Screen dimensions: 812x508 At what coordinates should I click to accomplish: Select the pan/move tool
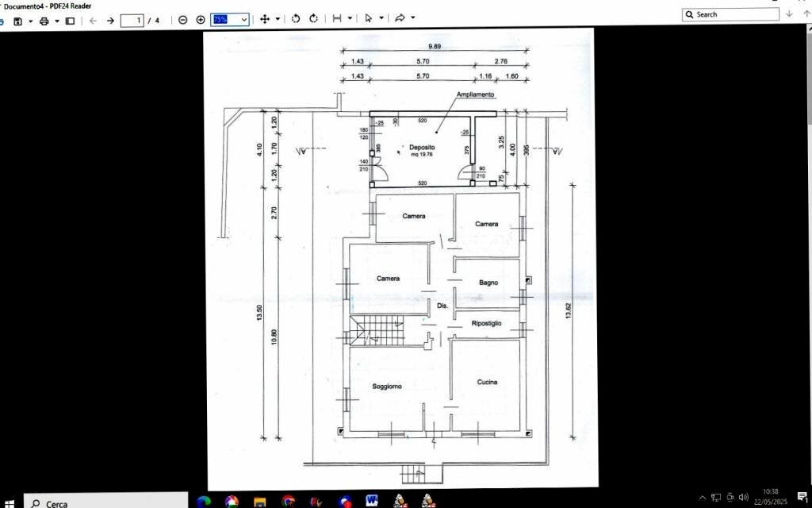[265, 19]
